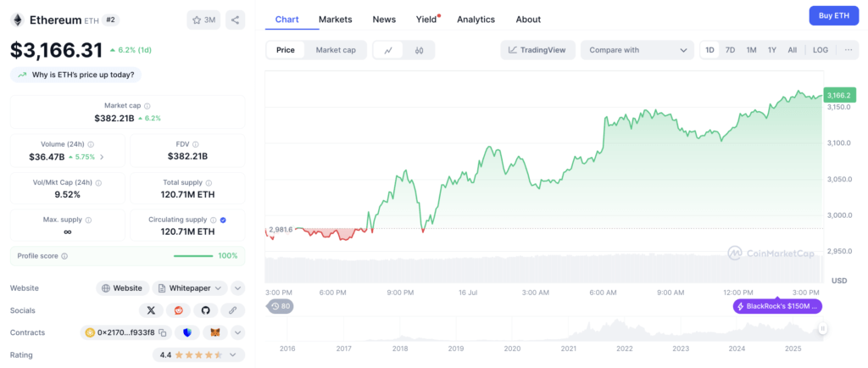The image size is (868, 368).
Task: Set chart range to 7D
Action: tap(730, 50)
